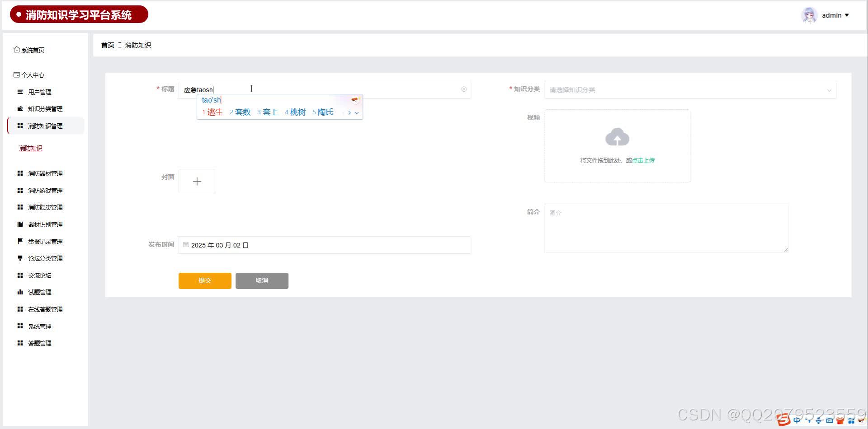The width and height of the screenshot is (868, 429).
Task: Choose IME candidate 5 陶氏
Action: [x=323, y=112]
